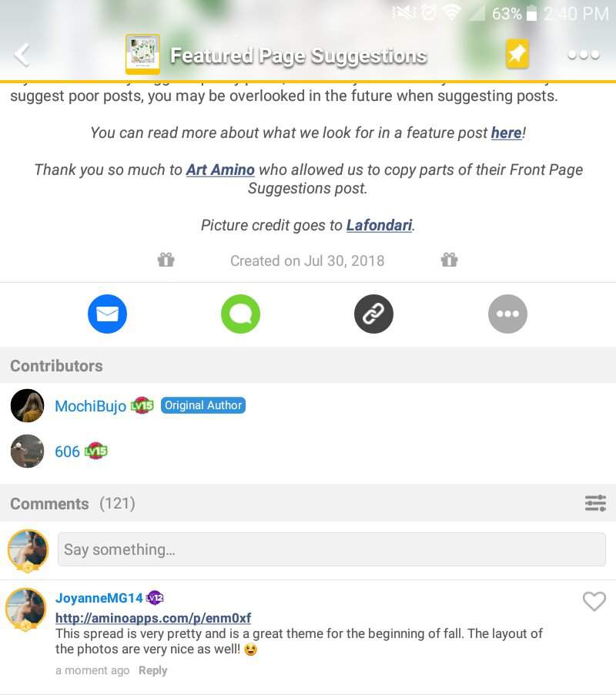Click the Say something comment field
This screenshot has width=616, height=695.
[x=332, y=549]
